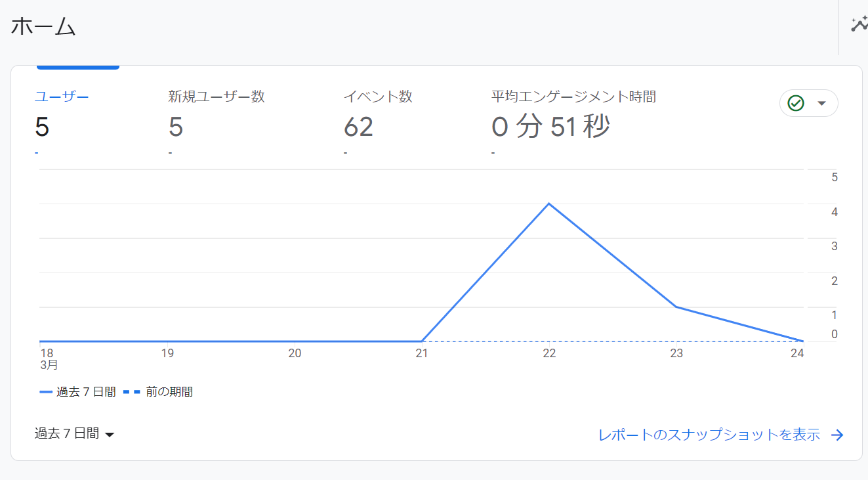Click the solid line legend icon for 過去7日間
This screenshot has height=480, width=868.
pyautogui.click(x=46, y=392)
